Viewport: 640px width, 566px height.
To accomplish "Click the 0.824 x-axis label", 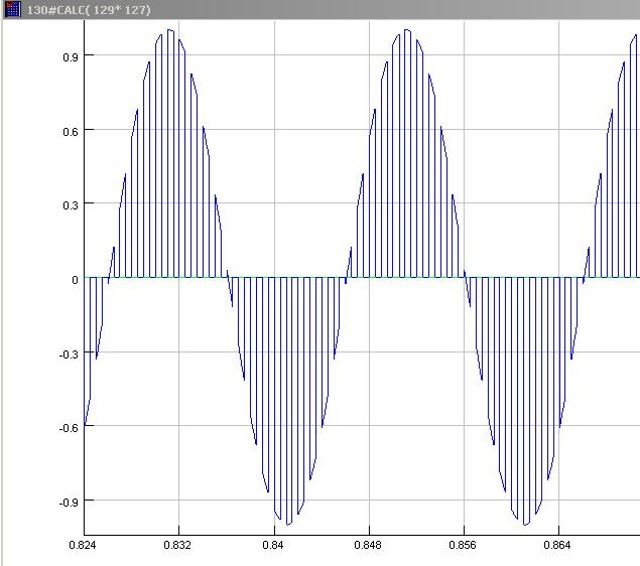I will pyautogui.click(x=82, y=545).
